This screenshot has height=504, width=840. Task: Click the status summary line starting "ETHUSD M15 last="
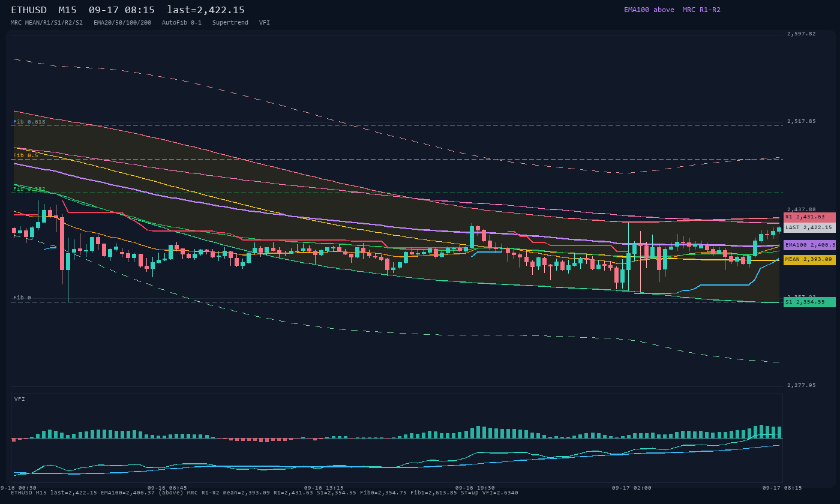click(x=265, y=493)
